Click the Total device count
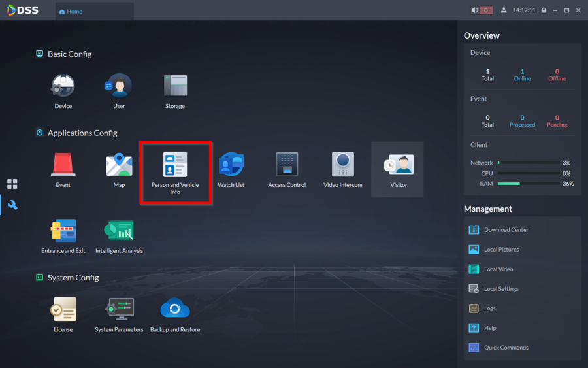The width and height of the screenshot is (588, 368). coord(487,75)
